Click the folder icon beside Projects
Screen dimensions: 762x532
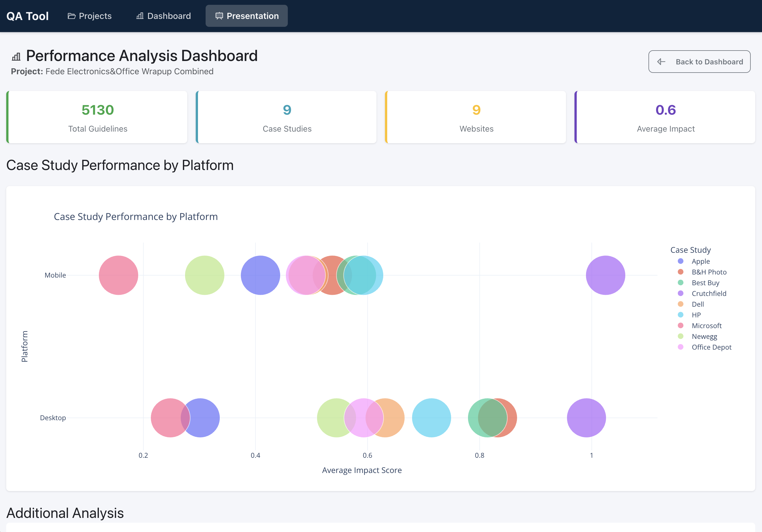71,16
